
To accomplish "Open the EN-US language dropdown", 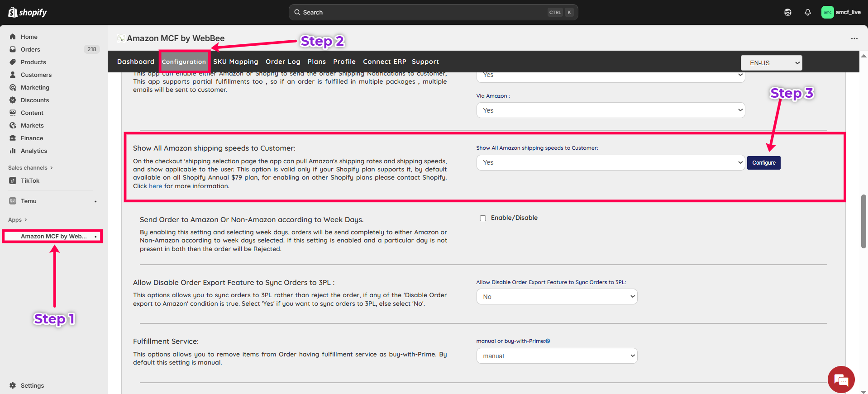I will pyautogui.click(x=771, y=63).
